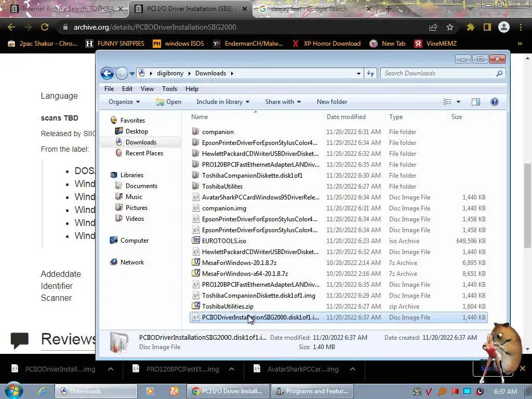Screen dimensions: 532x399
Task: Select ToshibaCompanionDiskette.disk1of1.img file
Action: tap(259, 296)
